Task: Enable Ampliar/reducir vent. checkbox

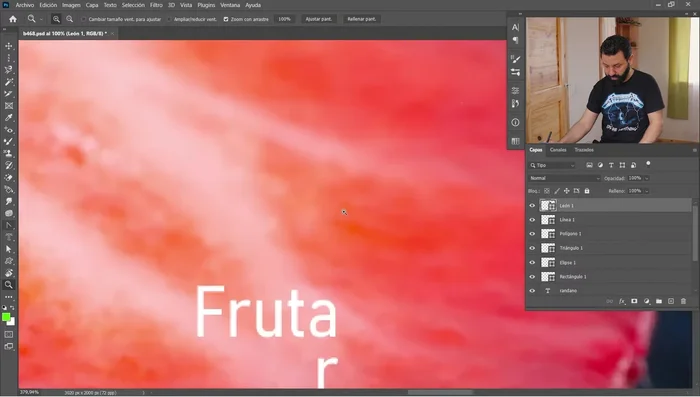Action: coord(169,19)
